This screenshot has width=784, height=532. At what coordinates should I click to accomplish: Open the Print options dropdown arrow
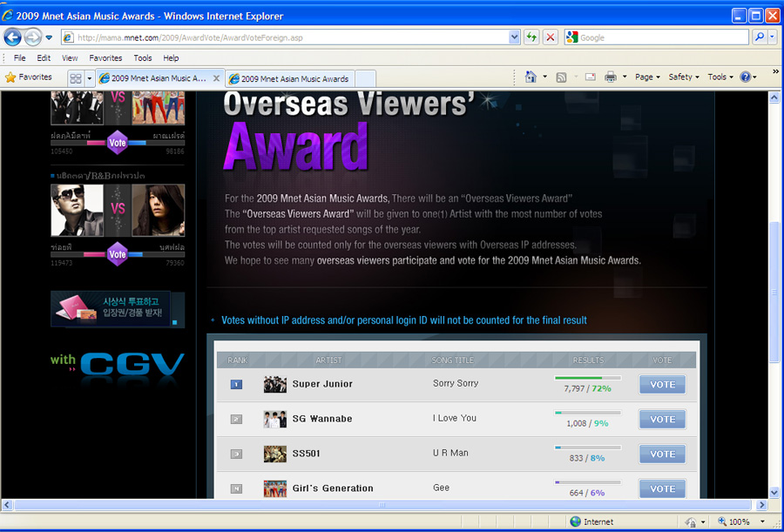click(625, 77)
